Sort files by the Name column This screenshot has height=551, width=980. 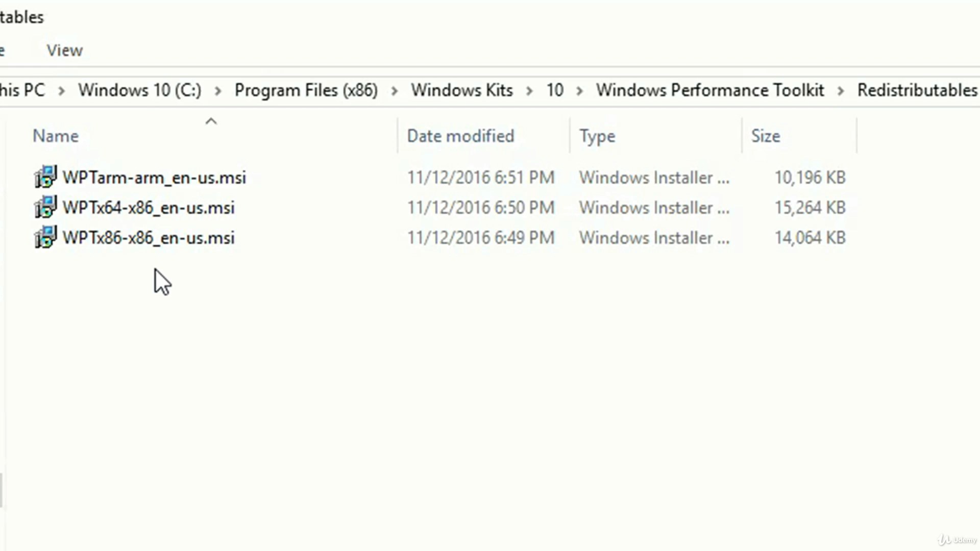(56, 136)
